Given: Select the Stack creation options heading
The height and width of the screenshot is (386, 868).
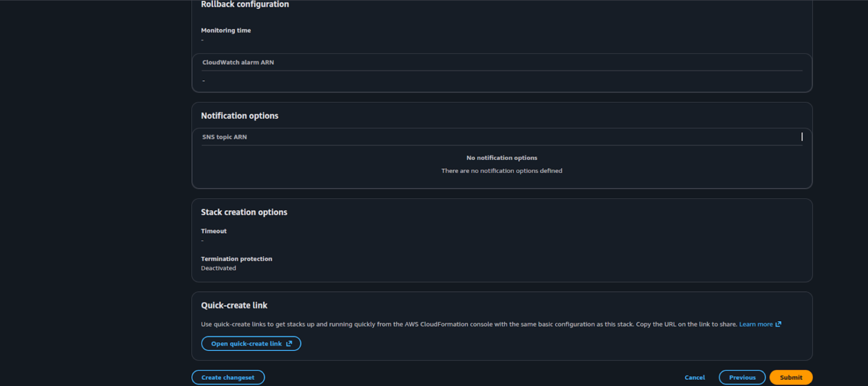Looking at the screenshot, I should tap(244, 212).
